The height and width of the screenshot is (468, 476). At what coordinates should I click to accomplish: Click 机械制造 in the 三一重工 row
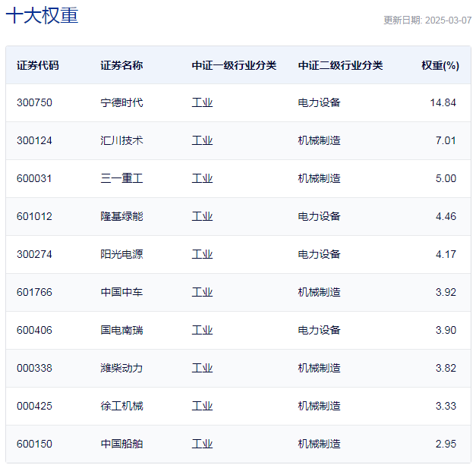tap(319, 178)
